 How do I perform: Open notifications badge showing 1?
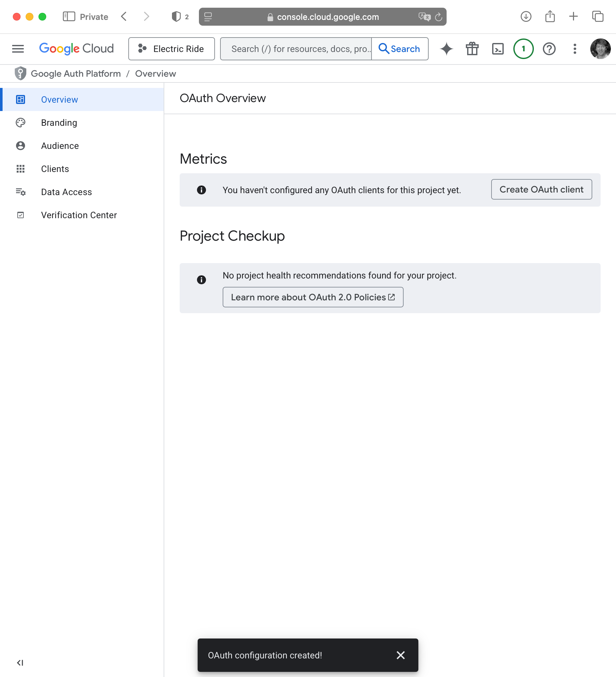click(523, 49)
